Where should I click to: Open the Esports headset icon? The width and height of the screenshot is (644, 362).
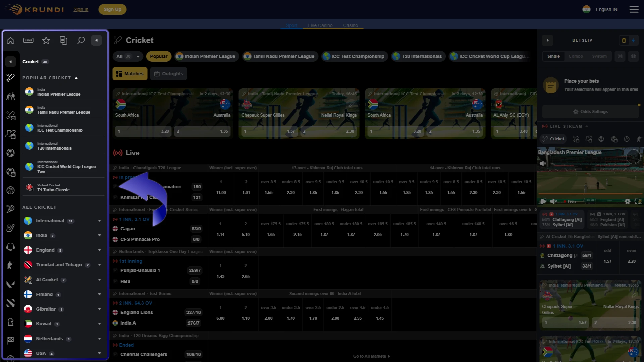[x=10, y=246]
